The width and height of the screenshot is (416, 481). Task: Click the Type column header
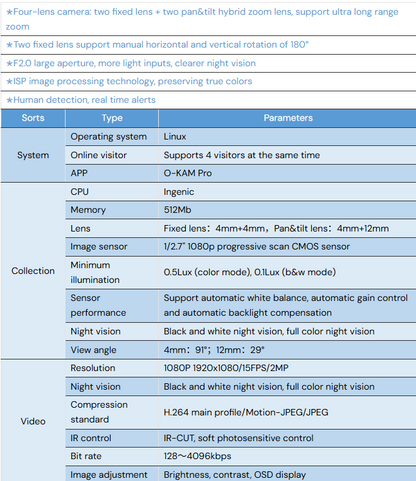pos(112,118)
